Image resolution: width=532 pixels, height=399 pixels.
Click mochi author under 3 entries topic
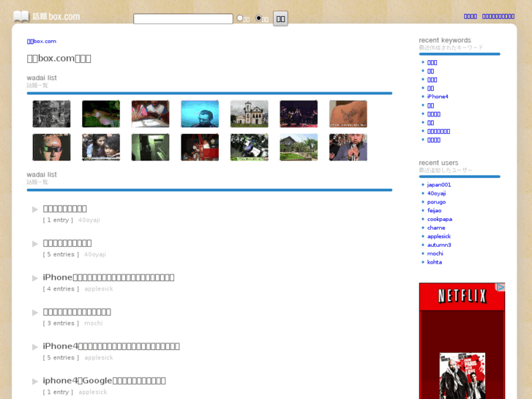pyautogui.click(x=94, y=324)
